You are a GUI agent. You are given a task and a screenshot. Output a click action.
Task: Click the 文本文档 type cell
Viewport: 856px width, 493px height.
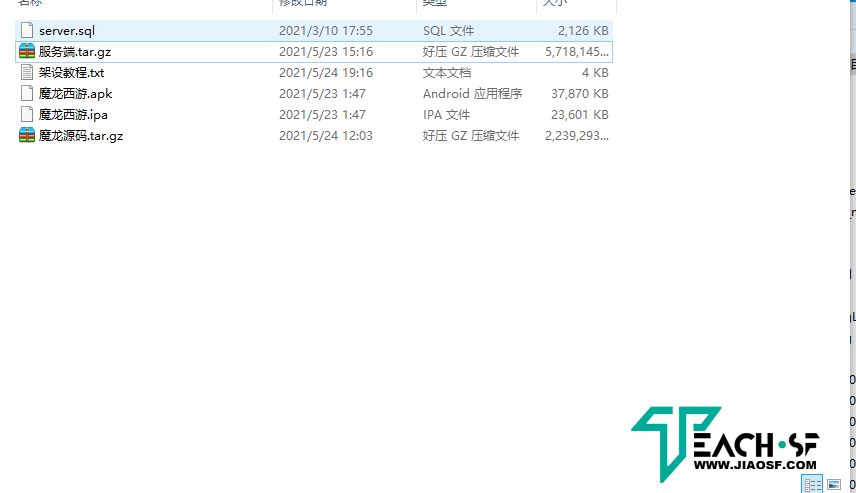click(447, 73)
